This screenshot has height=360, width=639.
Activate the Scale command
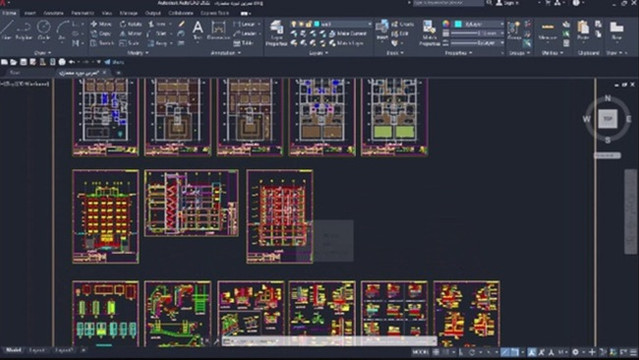click(x=129, y=43)
